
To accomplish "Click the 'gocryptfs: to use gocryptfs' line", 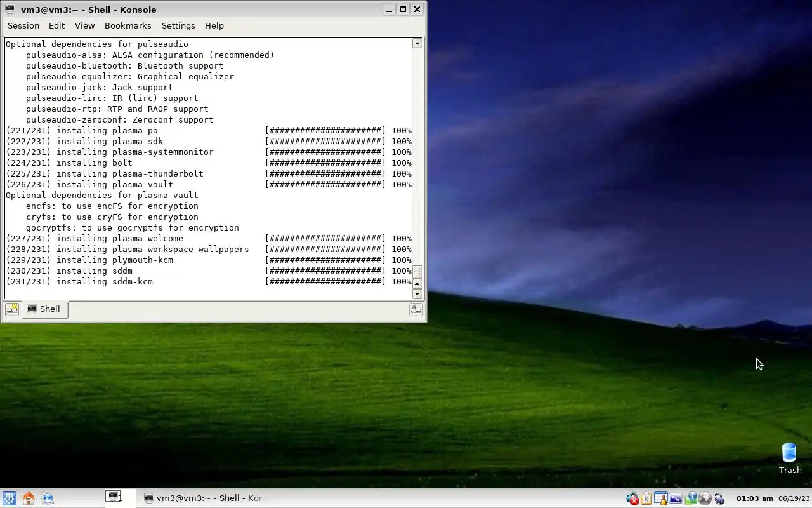I will pos(132,227).
